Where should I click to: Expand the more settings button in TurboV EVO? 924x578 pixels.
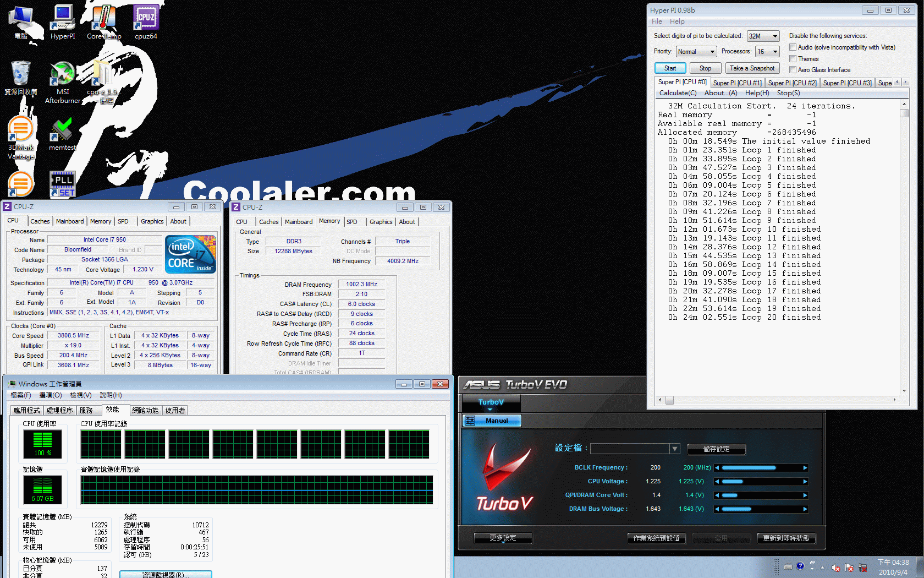[503, 538]
